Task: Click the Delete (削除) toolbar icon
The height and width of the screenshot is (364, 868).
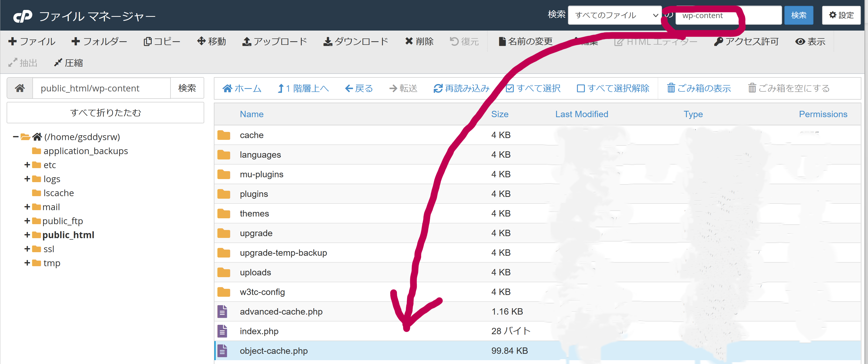Action: tap(409, 41)
